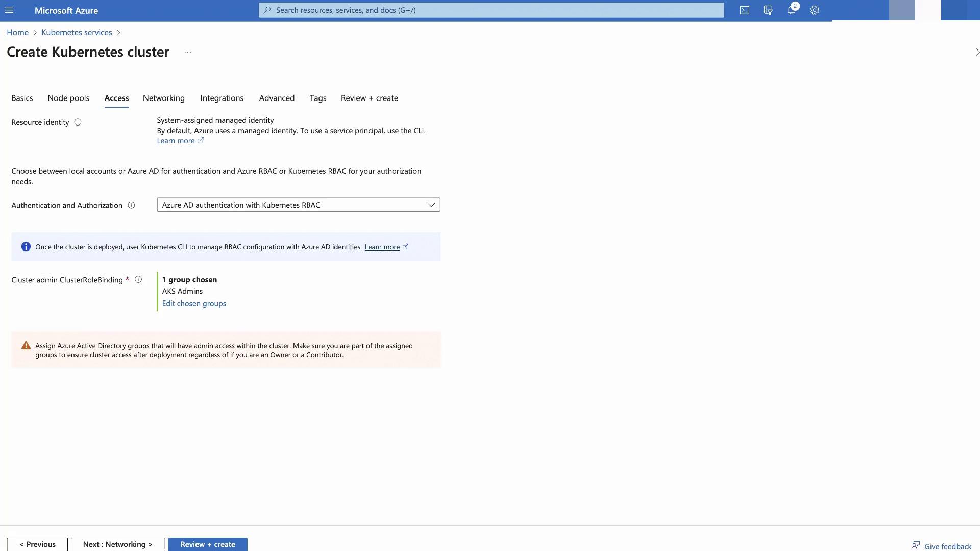Click the Resource identity info icon

pos(78,122)
